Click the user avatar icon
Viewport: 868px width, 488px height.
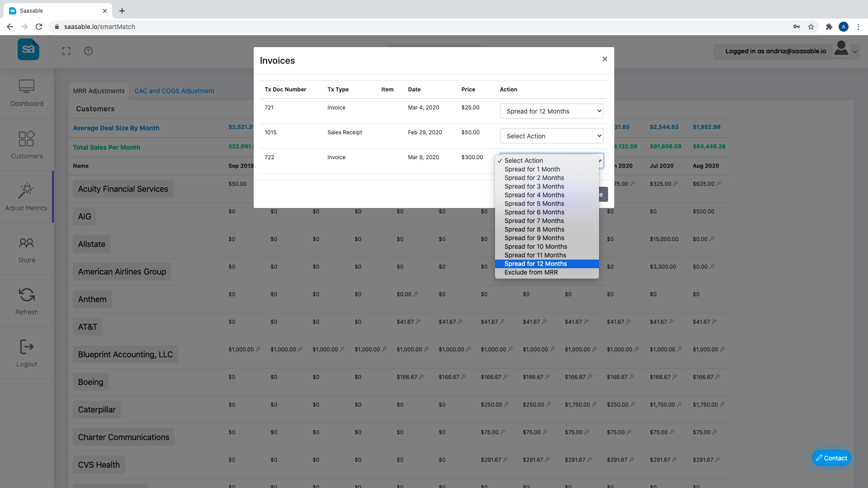coord(841,48)
